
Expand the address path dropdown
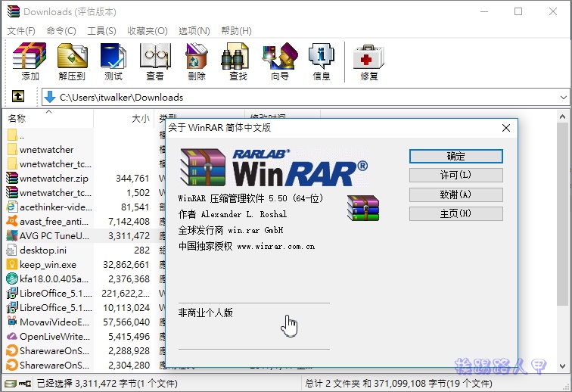pos(563,97)
